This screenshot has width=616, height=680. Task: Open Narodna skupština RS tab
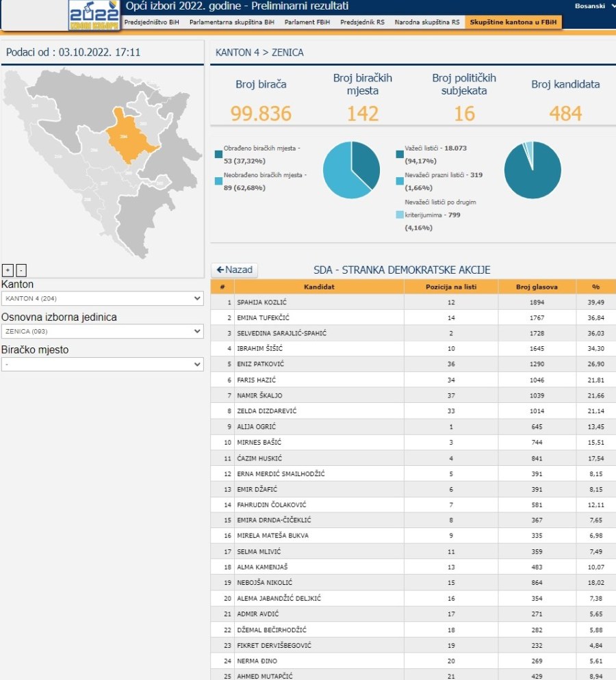click(x=427, y=23)
